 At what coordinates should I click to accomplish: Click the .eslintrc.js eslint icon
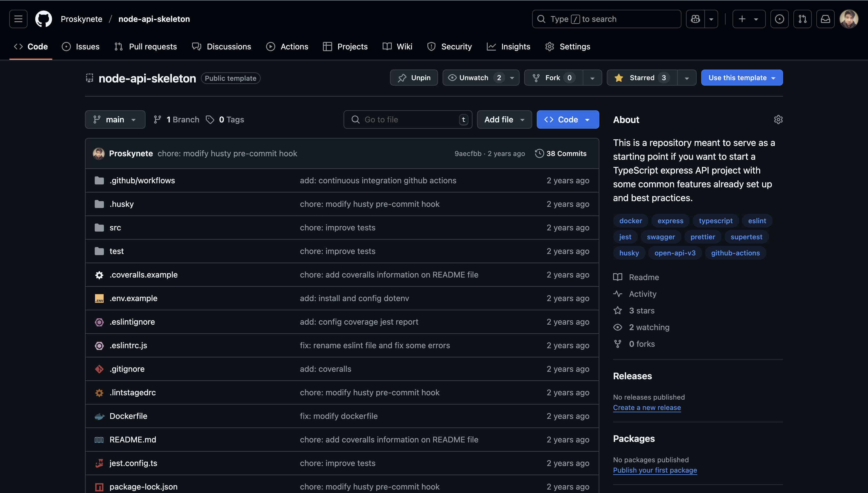point(99,345)
